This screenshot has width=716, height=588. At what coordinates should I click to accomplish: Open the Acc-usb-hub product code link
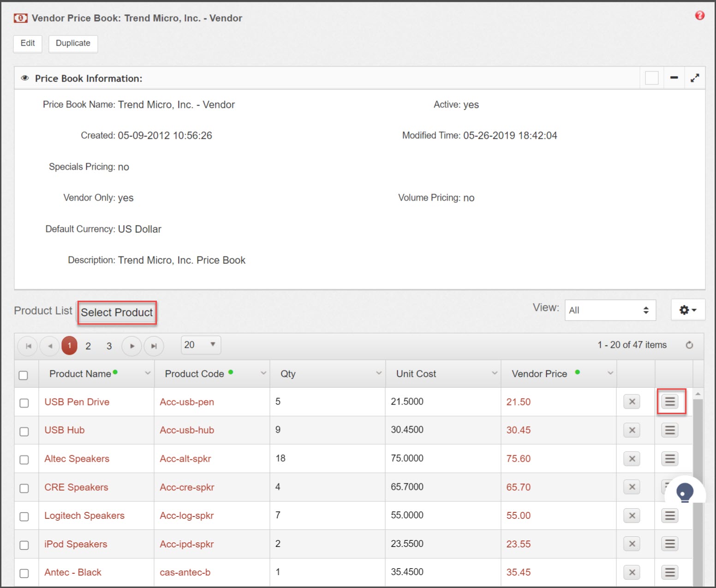pyautogui.click(x=187, y=430)
